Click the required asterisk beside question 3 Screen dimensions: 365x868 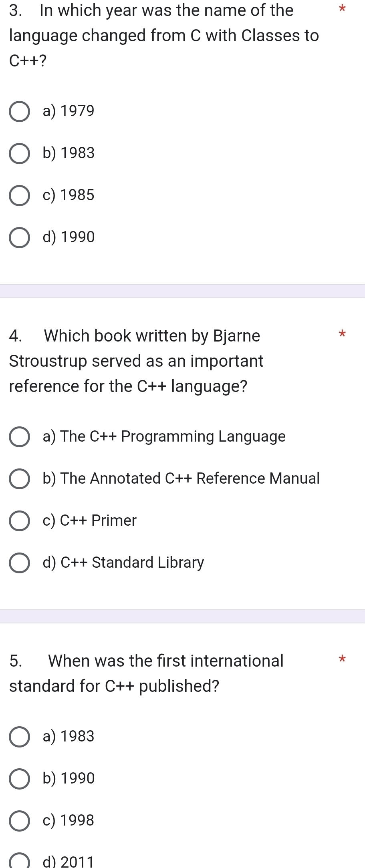point(341,8)
